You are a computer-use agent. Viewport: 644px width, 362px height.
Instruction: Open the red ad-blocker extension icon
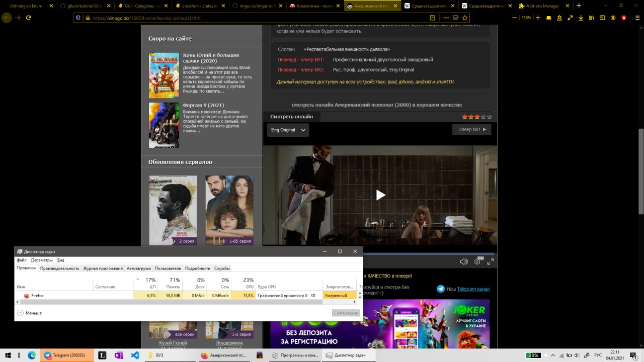tap(624, 18)
